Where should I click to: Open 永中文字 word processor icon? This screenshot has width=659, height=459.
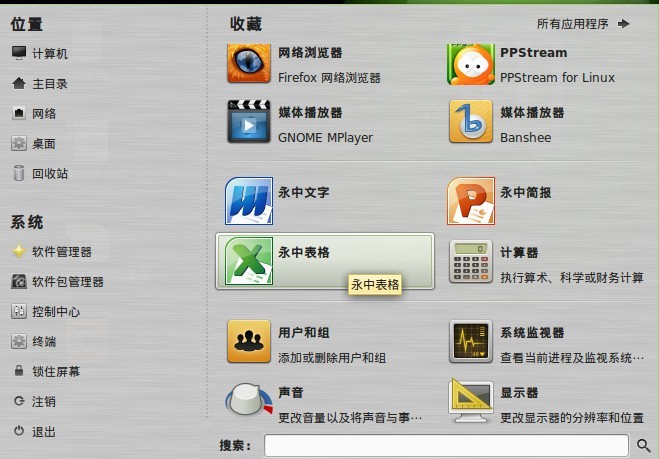(249, 201)
